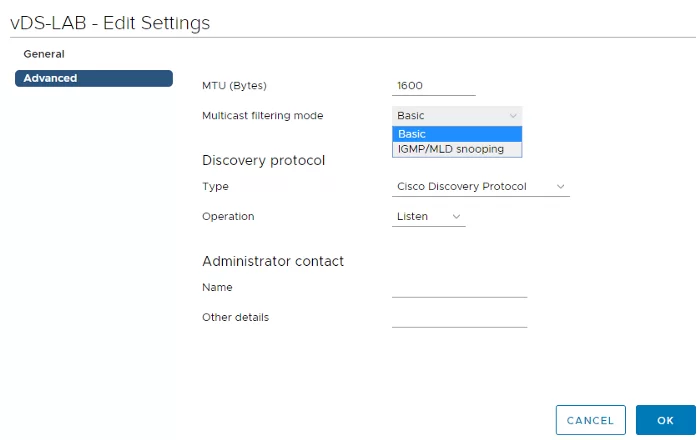The image size is (700, 440).
Task: Click the vDS-LAB - Edit Settings title
Action: pos(110,23)
